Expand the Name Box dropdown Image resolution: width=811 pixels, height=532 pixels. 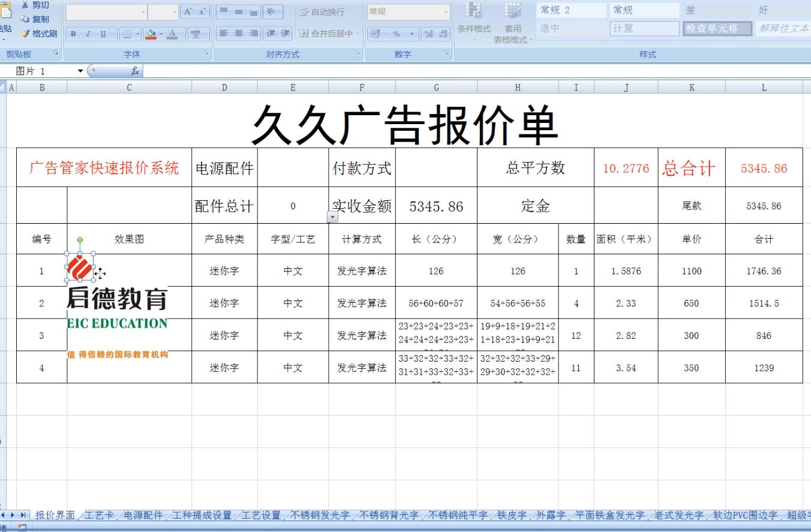pyautogui.click(x=81, y=71)
